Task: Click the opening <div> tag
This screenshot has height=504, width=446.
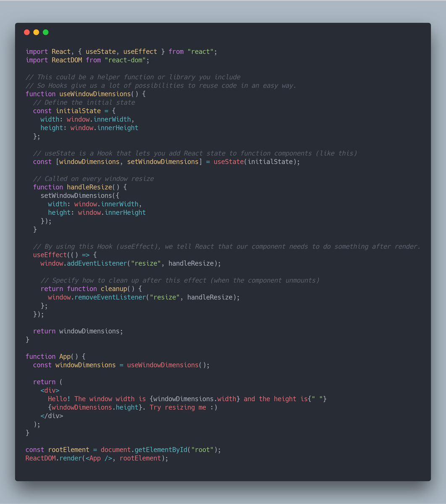Action: (50, 390)
